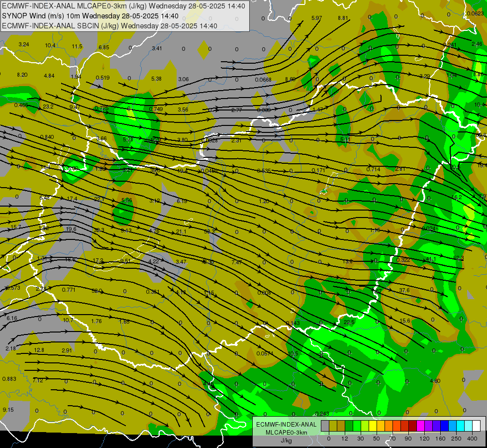Image resolution: width=487 pixels, height=448 pixels.
Task: Click the map value '0.535'
Action: click(x=264, y=171)
